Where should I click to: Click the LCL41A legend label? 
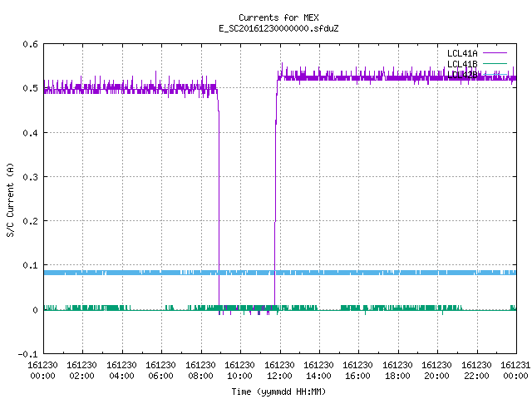462,53
